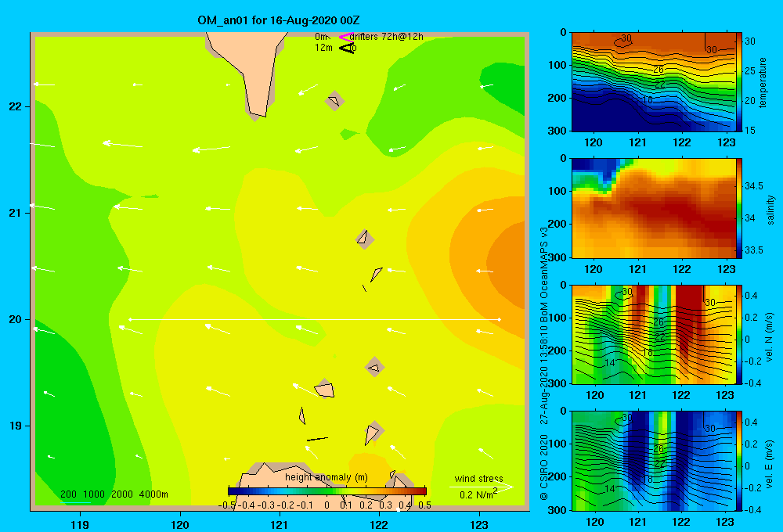Select the vertical 'temperature' axis label

pos(763,82)
